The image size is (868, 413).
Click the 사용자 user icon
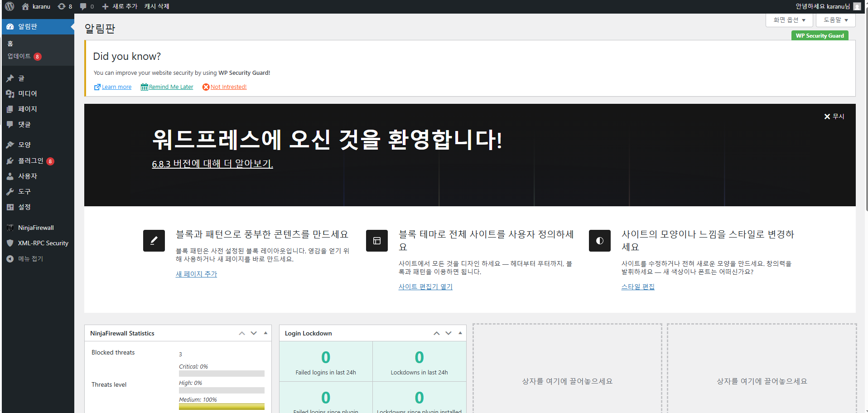click(10, 176)
